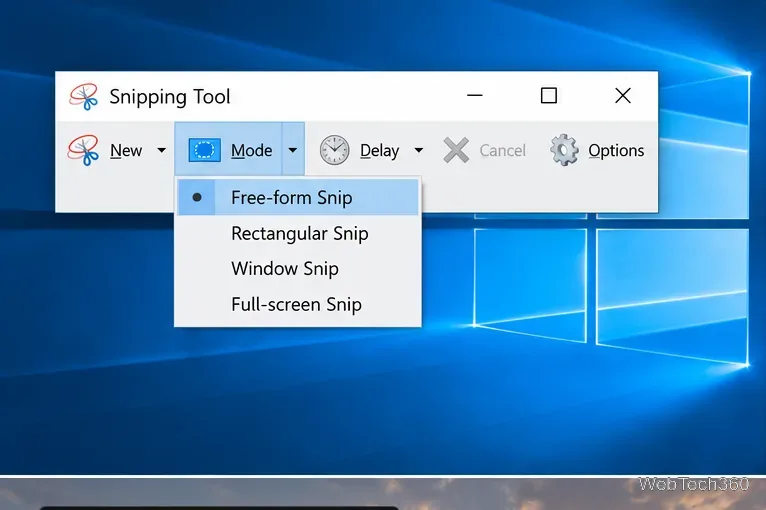This screenshot has height=510, width=766.
Task: Click the New button label
Action: pos(126,150)
